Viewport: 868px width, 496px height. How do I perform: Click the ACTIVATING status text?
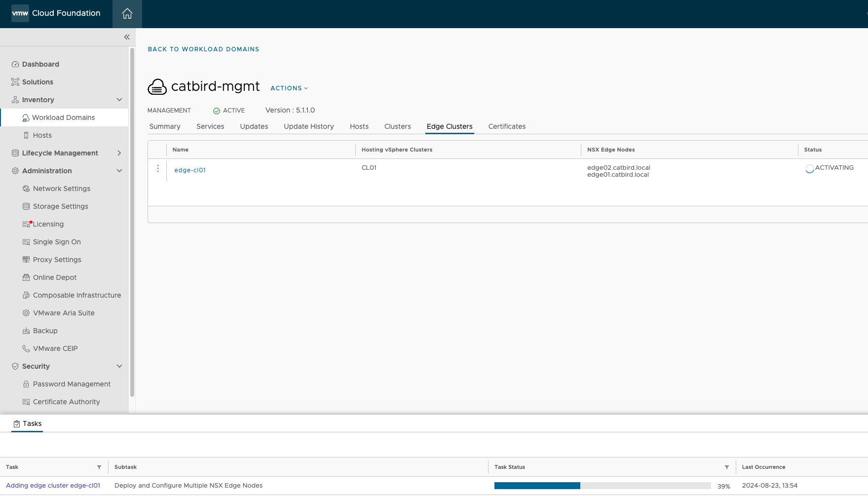pyautogui.click(x=834, y=168)
